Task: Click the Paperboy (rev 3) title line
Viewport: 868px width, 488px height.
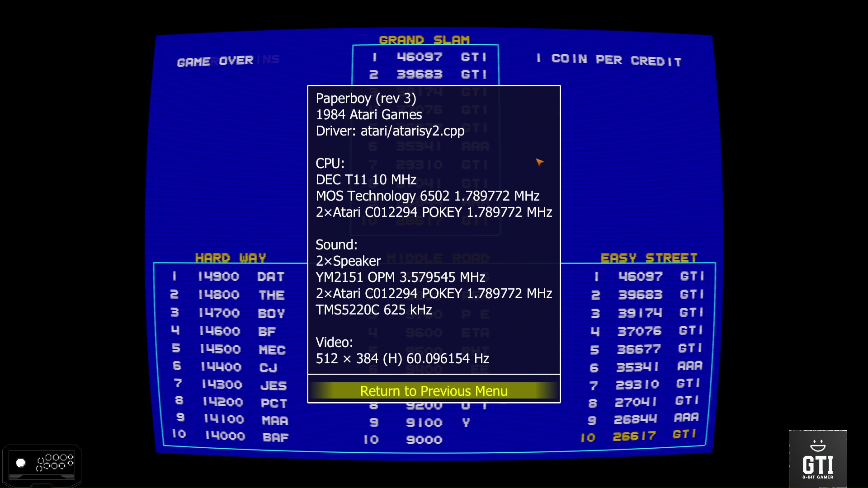Action: point(366,98)
